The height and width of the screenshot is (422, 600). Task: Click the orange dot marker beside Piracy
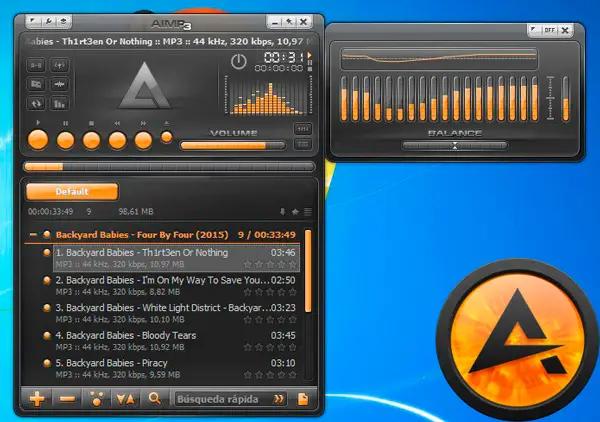point(47,363)
